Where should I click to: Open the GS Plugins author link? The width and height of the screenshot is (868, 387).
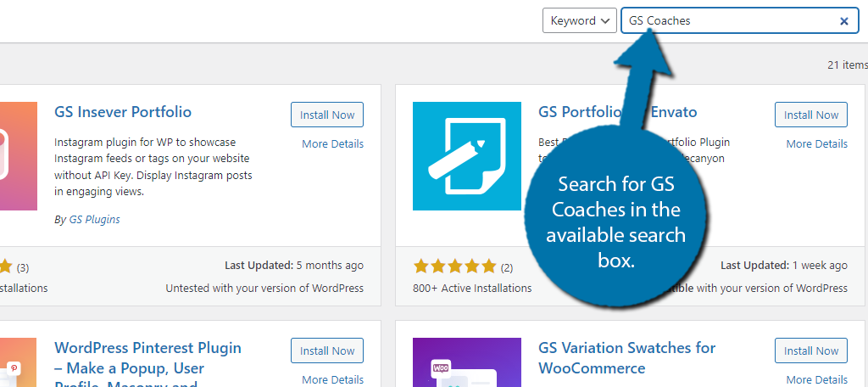95,220
